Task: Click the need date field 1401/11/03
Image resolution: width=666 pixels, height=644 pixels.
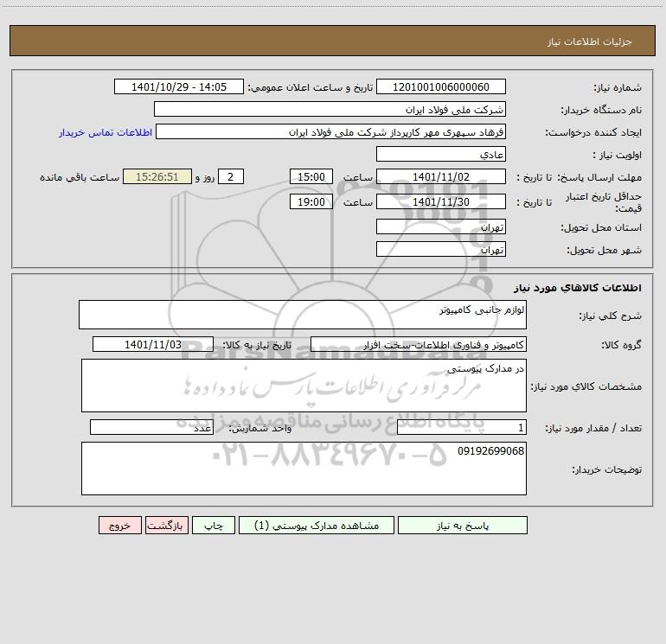Action: 153,344
